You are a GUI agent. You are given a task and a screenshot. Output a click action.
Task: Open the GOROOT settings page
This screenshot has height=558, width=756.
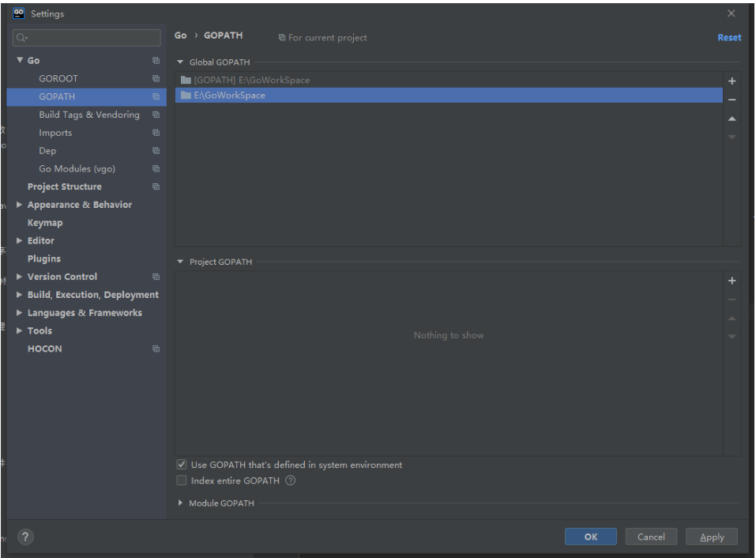click(x=58, y=78)
